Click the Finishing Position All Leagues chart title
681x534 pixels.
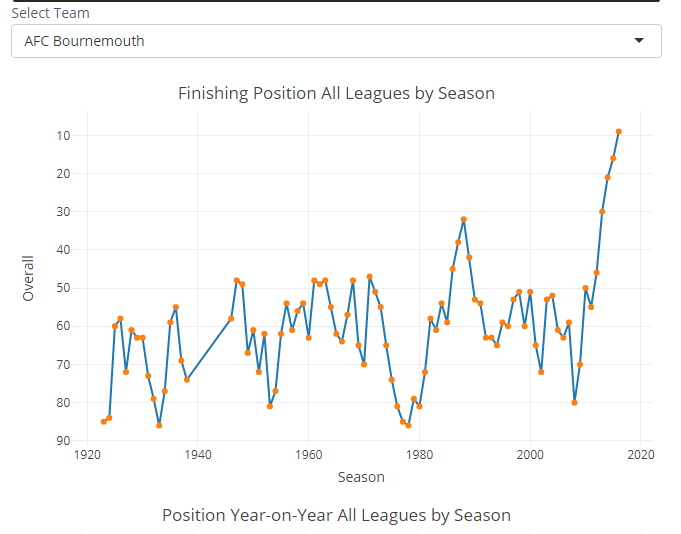(336, 94)
